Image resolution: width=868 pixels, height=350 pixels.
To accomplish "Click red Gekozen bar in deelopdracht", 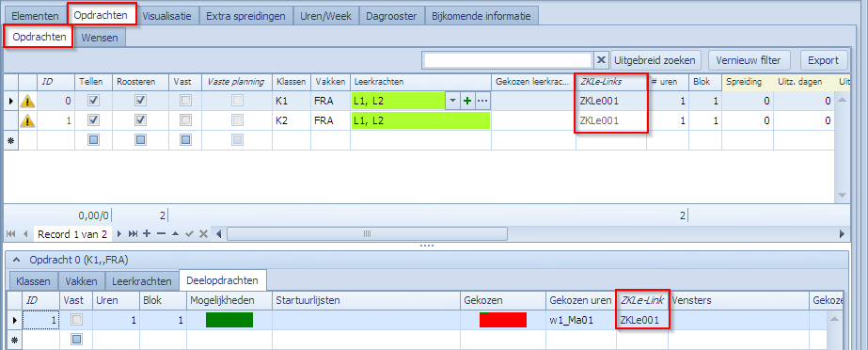I will pyautogui.click(x=502, y=320).
